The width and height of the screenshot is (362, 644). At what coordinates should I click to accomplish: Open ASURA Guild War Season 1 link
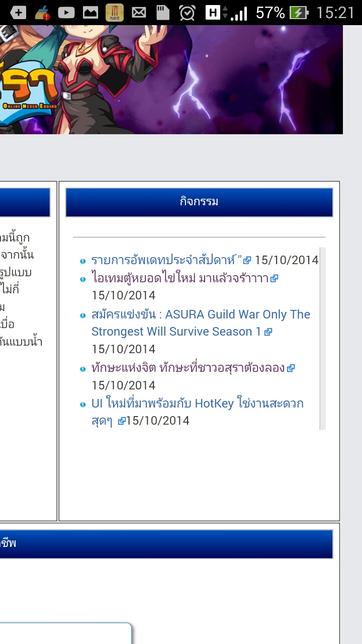(x=201, y=323)
